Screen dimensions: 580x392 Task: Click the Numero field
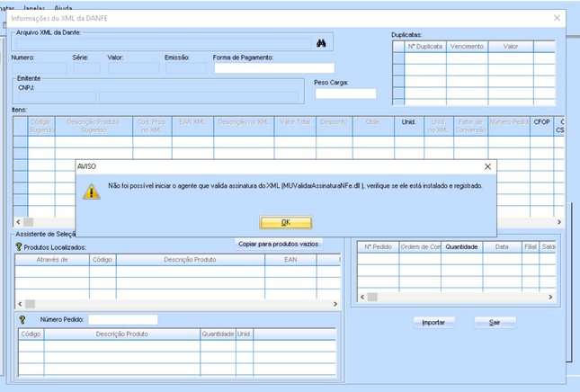[40, 68]
